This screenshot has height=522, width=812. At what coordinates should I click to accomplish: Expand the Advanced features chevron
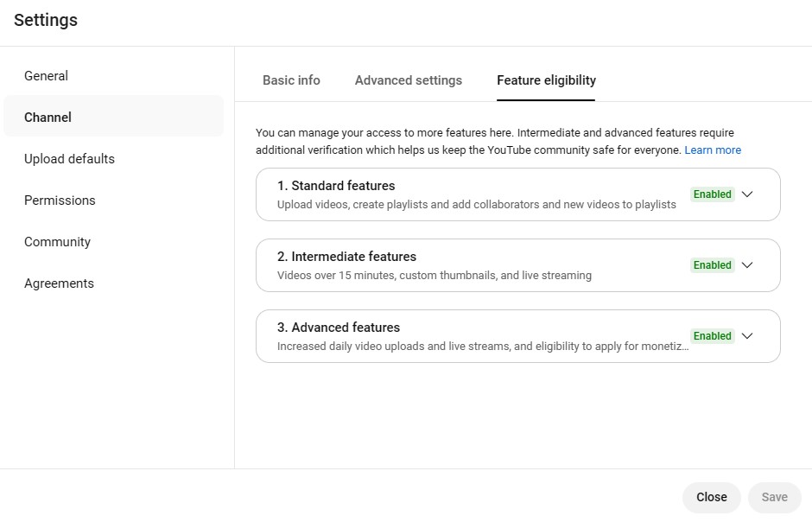(747, 336)
